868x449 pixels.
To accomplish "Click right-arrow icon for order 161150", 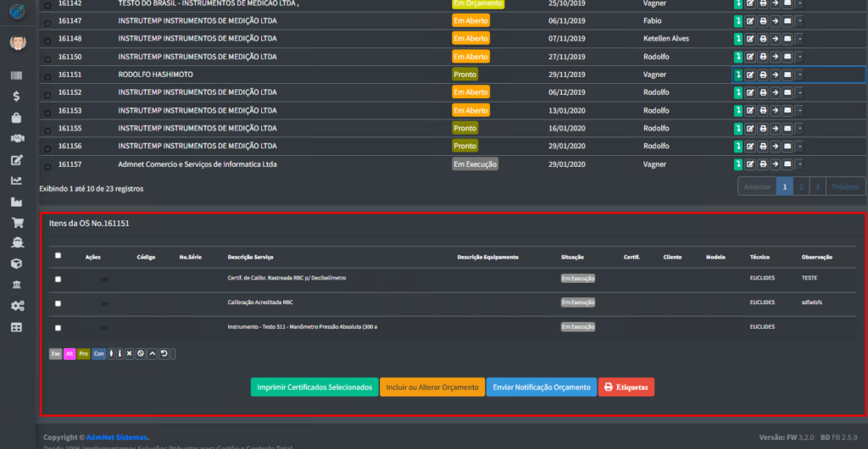I will tap(775, 57).
